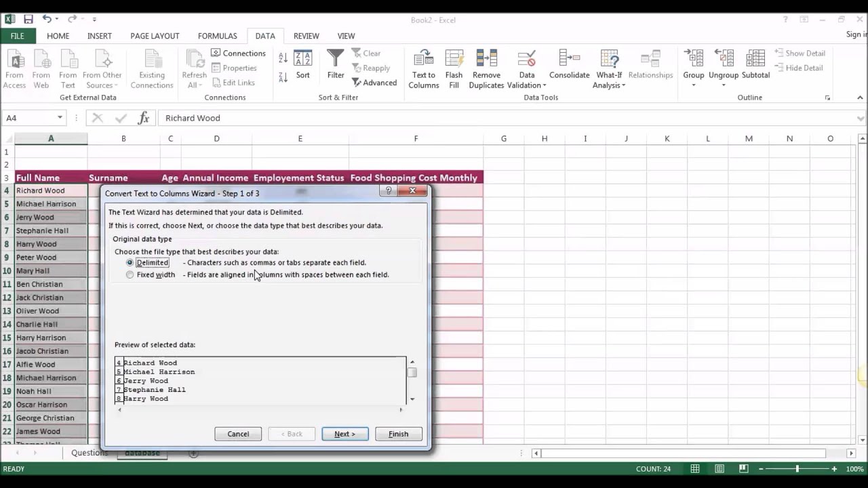Click Finish in the wizard
Image resolution: width=868 pixels, height=488 pixels.
click(398, 434)
